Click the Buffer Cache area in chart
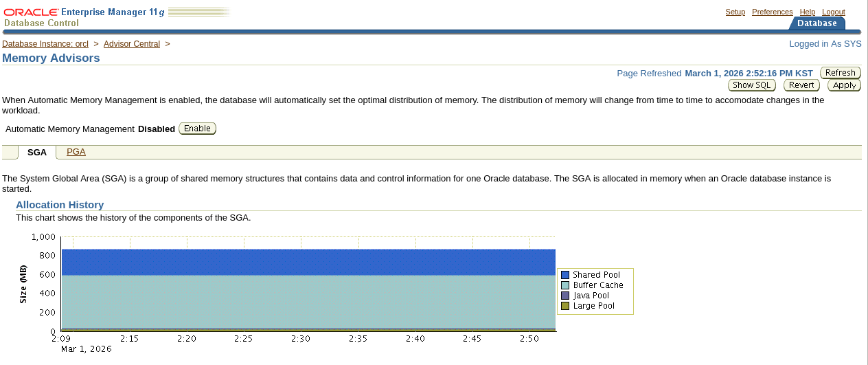The width and height of the screenshot is (868, 365). tap(308, 302)
